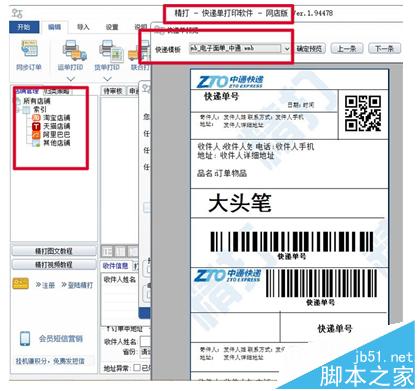Image resolution: width=417 pixels, height=391 pixels.
Task: Switch to the 开始 ribbon tab
Action: click(24, 27)
